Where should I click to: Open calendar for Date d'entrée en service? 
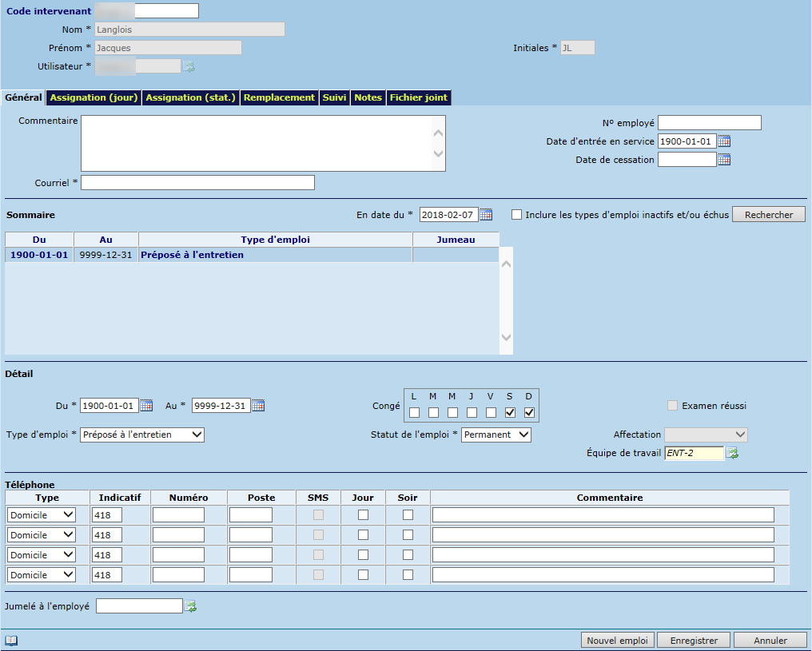(x=724, y=141)
